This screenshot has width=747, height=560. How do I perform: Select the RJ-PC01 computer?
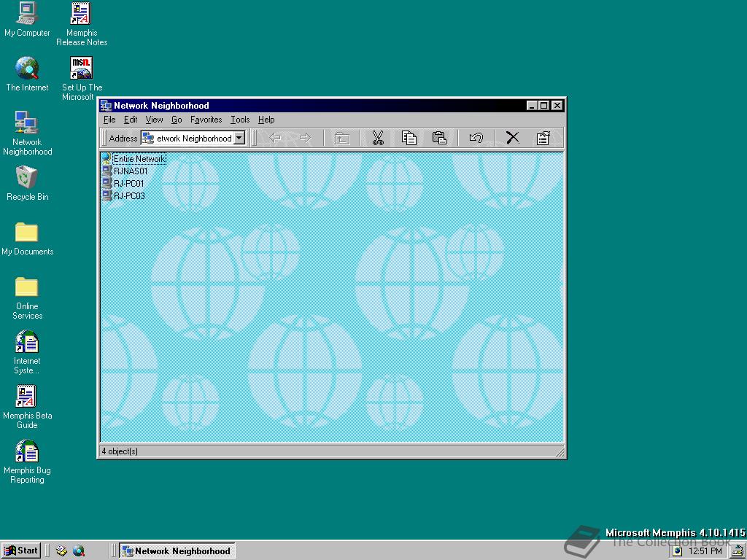(123, 183)
